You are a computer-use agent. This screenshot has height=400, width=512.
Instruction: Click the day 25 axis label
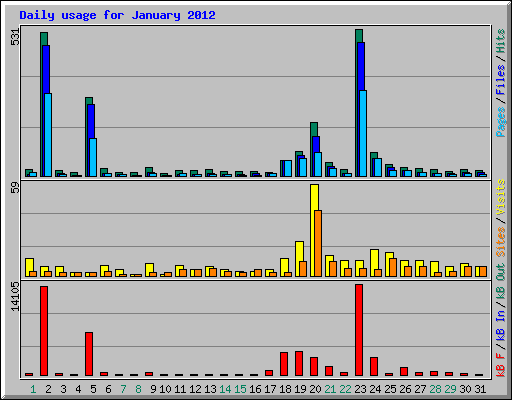click(x=390, y=389)
